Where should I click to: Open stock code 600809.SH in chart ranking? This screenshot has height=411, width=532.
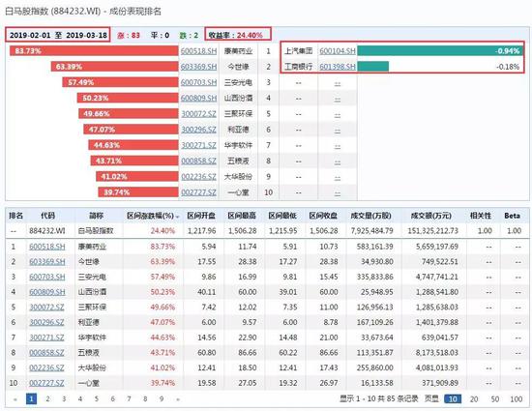coord(198,98)
